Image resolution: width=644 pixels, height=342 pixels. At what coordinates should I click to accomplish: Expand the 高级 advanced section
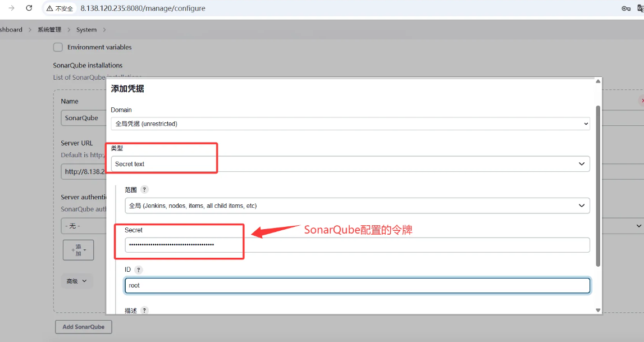(x=77, y=281)
